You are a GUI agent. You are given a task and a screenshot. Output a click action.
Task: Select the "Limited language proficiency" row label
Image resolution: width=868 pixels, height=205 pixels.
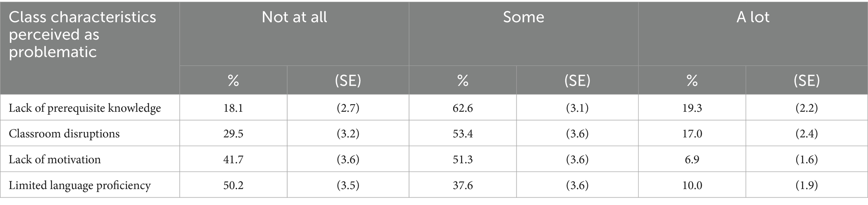pos(80,185)
